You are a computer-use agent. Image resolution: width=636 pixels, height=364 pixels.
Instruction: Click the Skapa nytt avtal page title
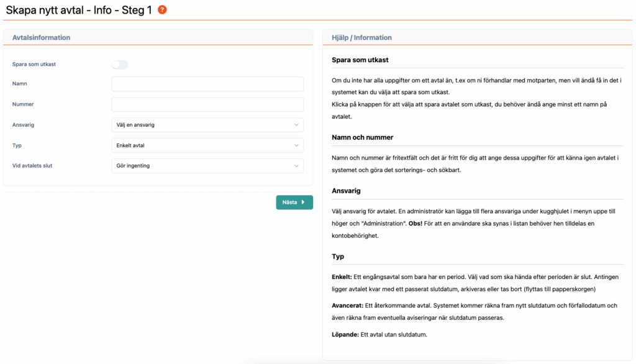pyautogui.click(x=79, y=11)
